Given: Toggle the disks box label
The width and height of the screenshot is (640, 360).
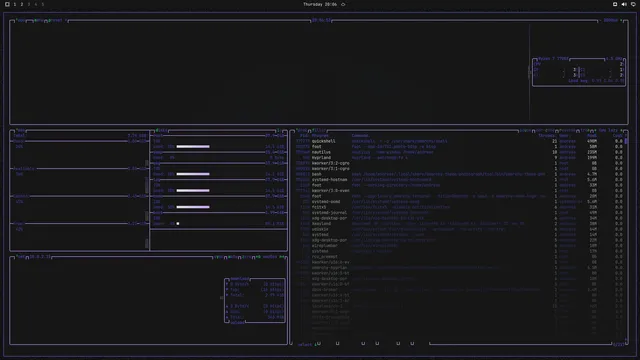Looking at the screenshot, I should [x=161, y=131].
